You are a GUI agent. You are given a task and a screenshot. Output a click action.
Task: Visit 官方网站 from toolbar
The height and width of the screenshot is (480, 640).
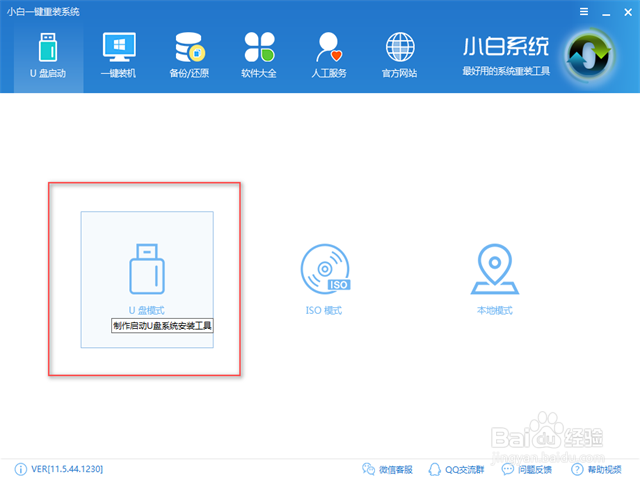400,56
